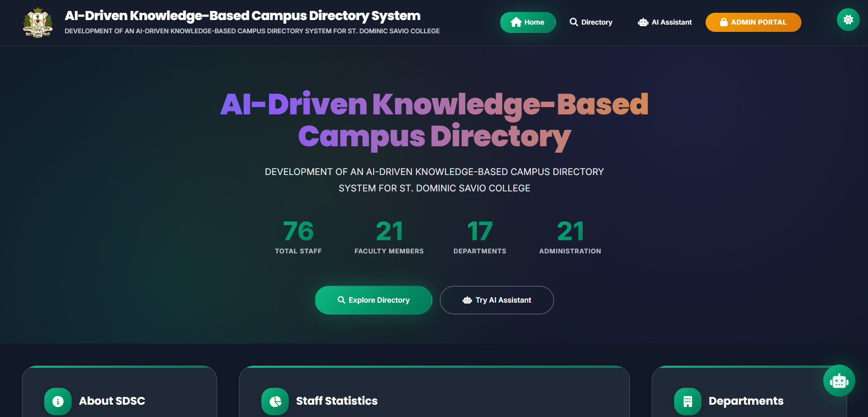Open the Home nav tab
This screenshot has width=868, height=417.
pos(528,22)
